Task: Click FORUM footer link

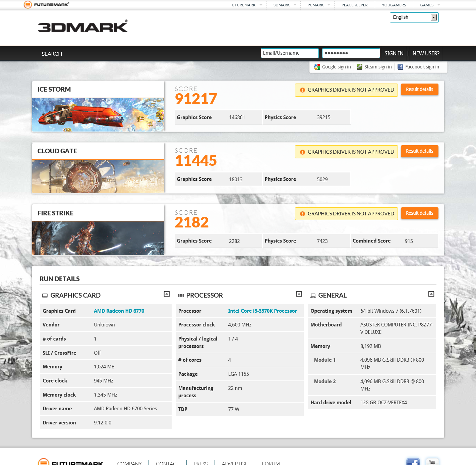Action: click(x=271, y=463)
